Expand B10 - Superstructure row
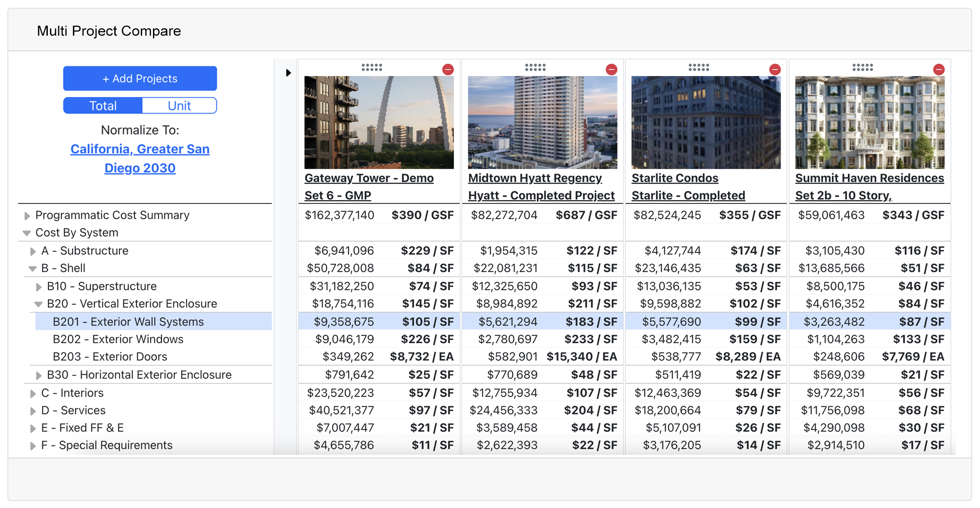Screen dimensions: 980x508 pyautogui.click(x=39, y=287)
